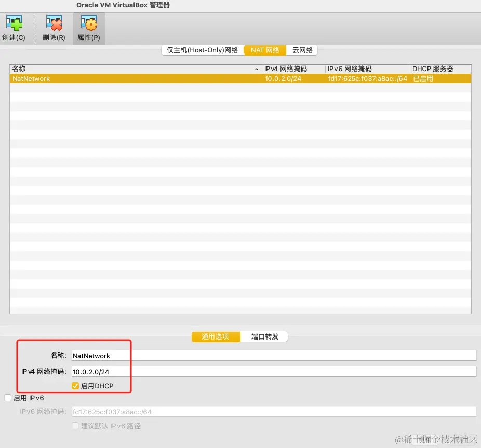Focus the IPv4 网络掩码 input field
481x448 pixels.
[274, 372]
